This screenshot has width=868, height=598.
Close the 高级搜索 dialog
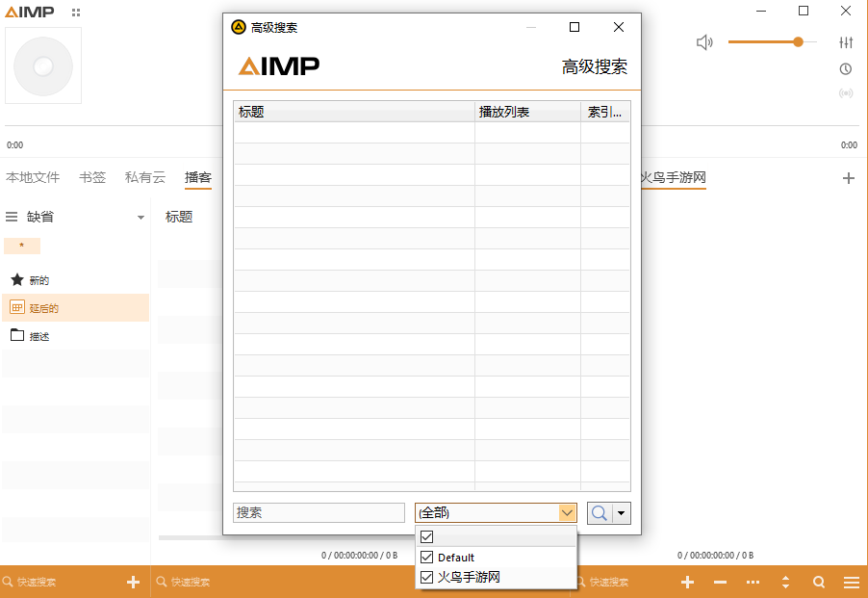[619, 27]
